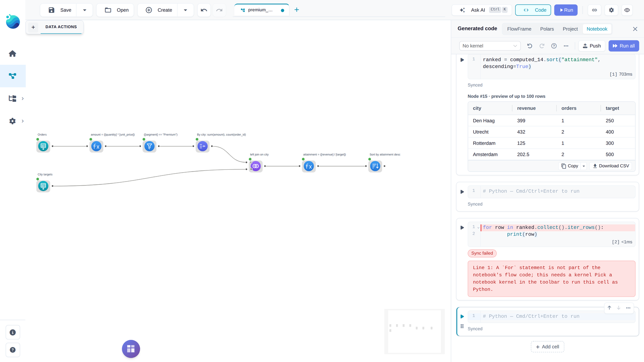Switch to the FlowFrame tab
This screenshot has width=644, height=362.
tap(519, 29)
